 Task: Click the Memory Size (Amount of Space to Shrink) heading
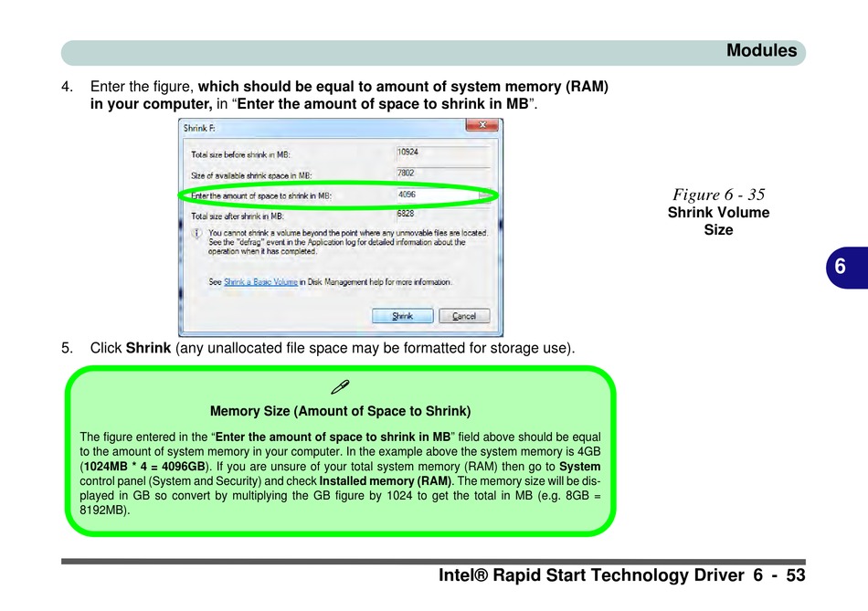pyautogui.click(x=340, y=411)
